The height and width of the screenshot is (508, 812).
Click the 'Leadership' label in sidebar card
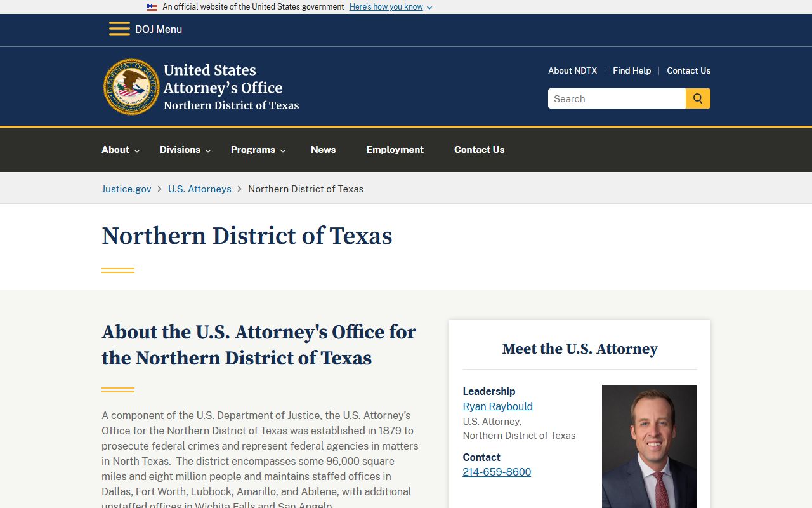488,391
